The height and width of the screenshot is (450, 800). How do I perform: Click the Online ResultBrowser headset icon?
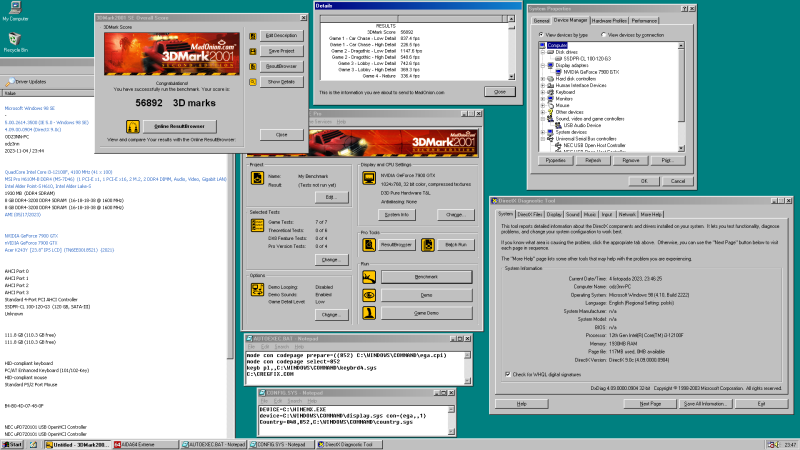point(133,127)
